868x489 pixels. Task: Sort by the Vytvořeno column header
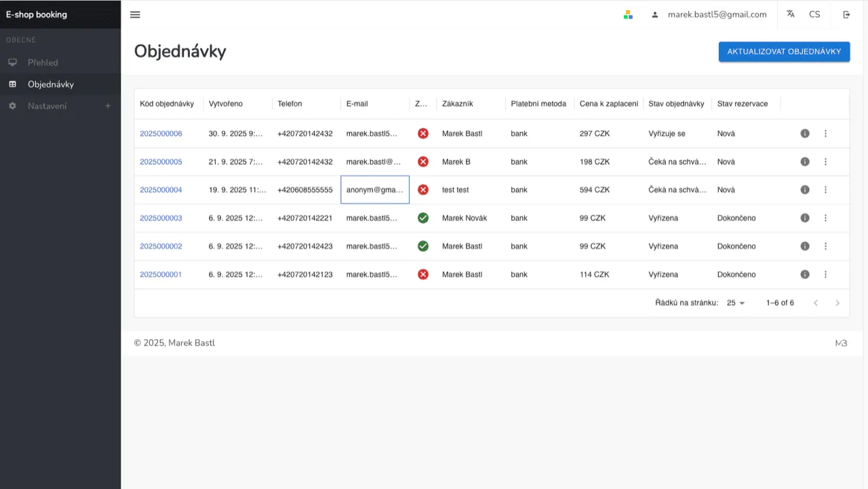(226, 104)
